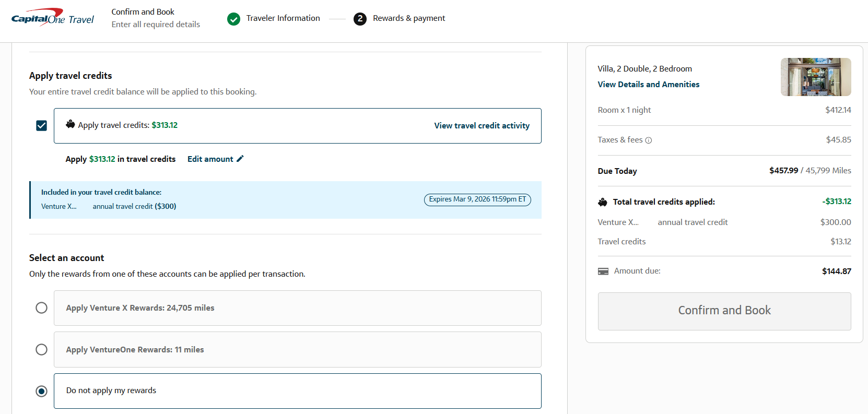The height and width of the screenshot is (414, 868).
Task: Open the Capital One Travel logo
Action: point(53,18)
